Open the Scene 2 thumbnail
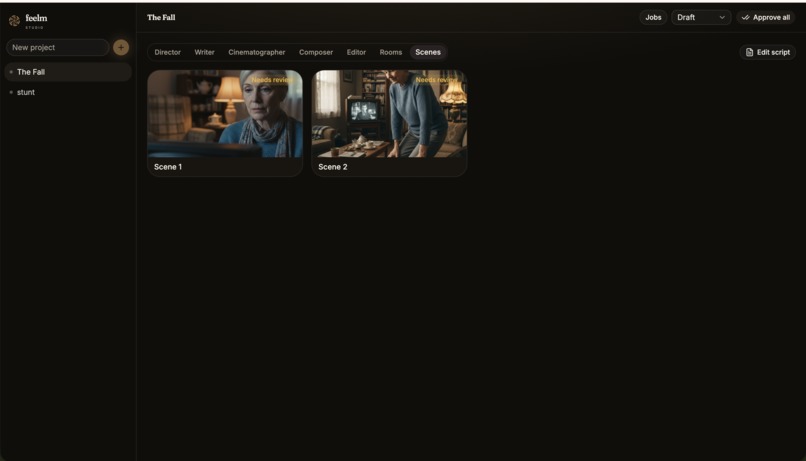 390,114
